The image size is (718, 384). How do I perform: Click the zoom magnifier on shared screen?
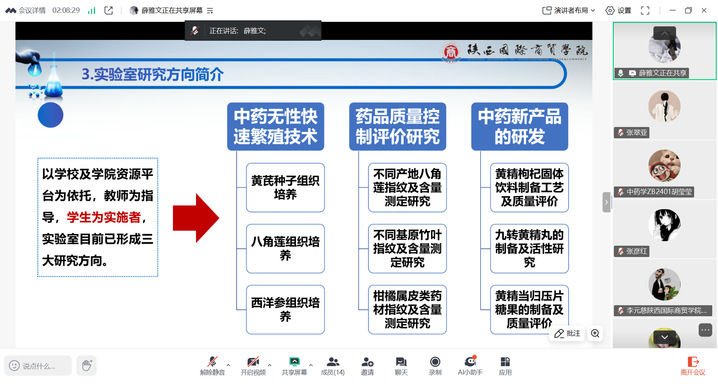pyautogui.click(x=595, y=334)
